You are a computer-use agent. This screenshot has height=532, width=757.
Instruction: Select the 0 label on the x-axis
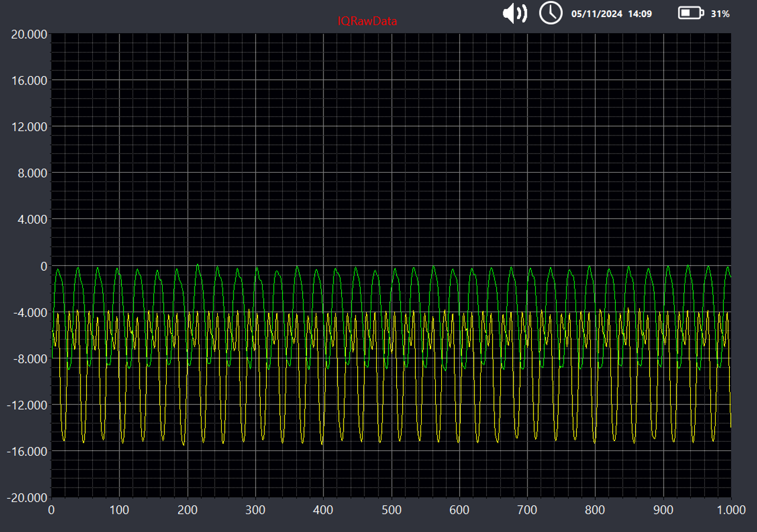point(51,509)
